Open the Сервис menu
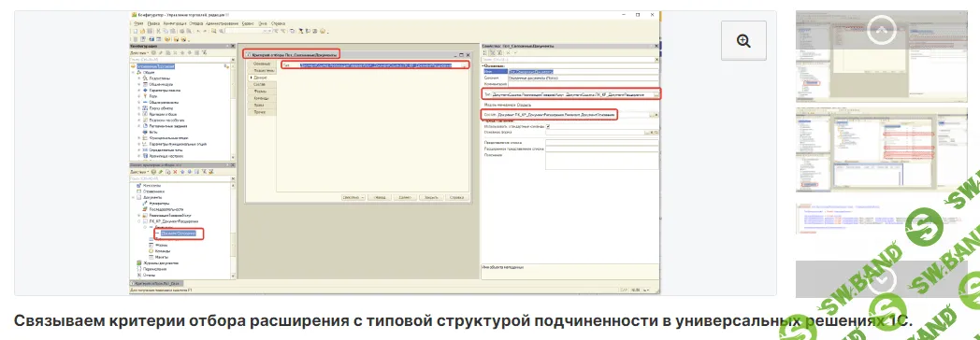Screen dimensions: 980x340 point(248,23)
